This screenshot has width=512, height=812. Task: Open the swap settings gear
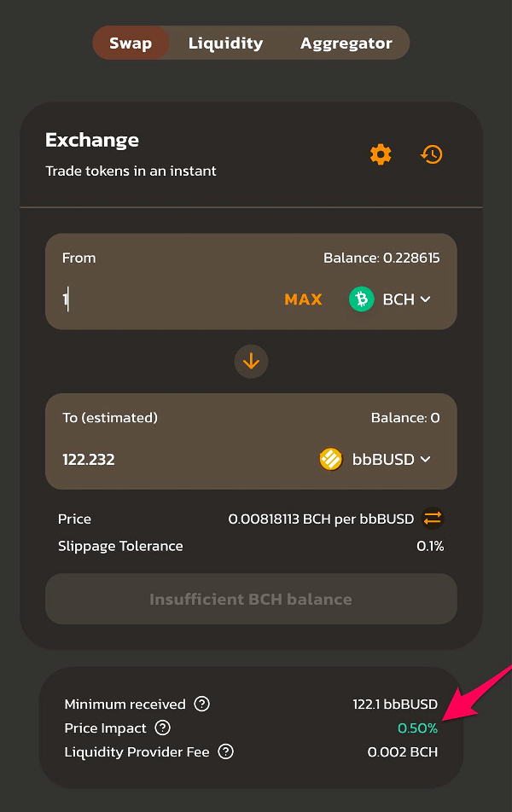[x=381, y=154]
